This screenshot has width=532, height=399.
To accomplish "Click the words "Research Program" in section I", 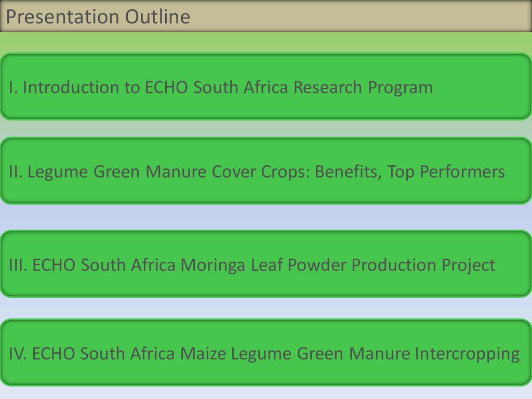I will click(x=363, y=87).
